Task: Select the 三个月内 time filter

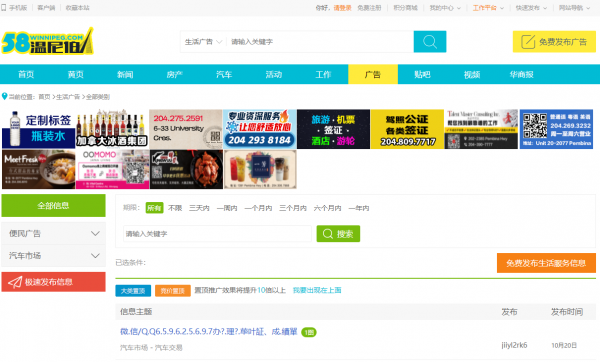Action: coord(293,208)
